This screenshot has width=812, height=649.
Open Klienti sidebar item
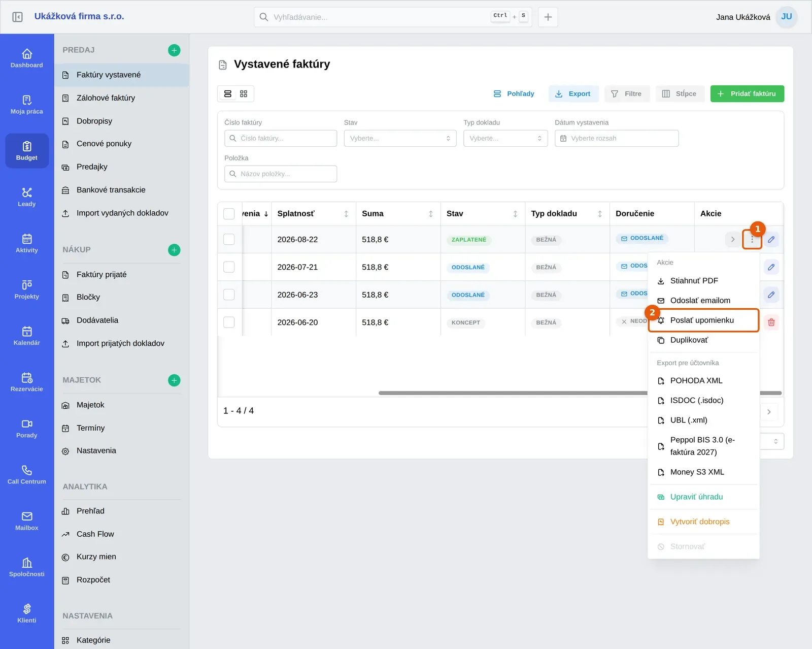tap(27, 613)
